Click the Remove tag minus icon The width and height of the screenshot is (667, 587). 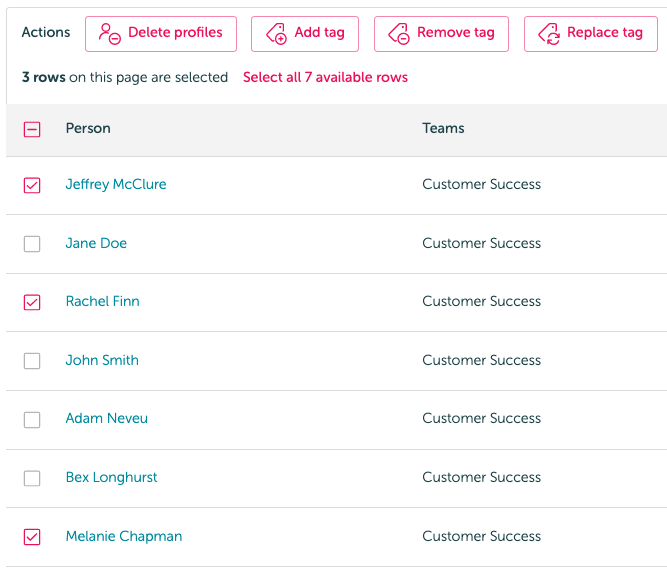click(399, 34)
